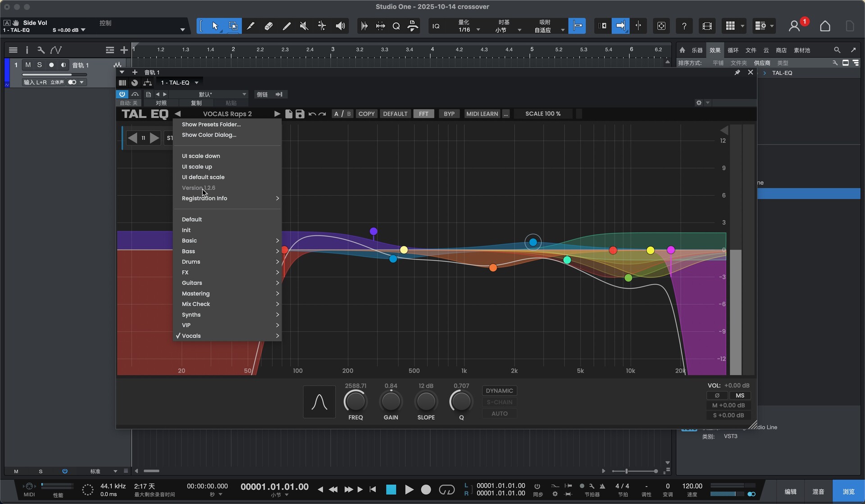The width and height of the screenshot is (865, 504).
Task: Click the FREQ knob
Action: click(x=355, y=401)
